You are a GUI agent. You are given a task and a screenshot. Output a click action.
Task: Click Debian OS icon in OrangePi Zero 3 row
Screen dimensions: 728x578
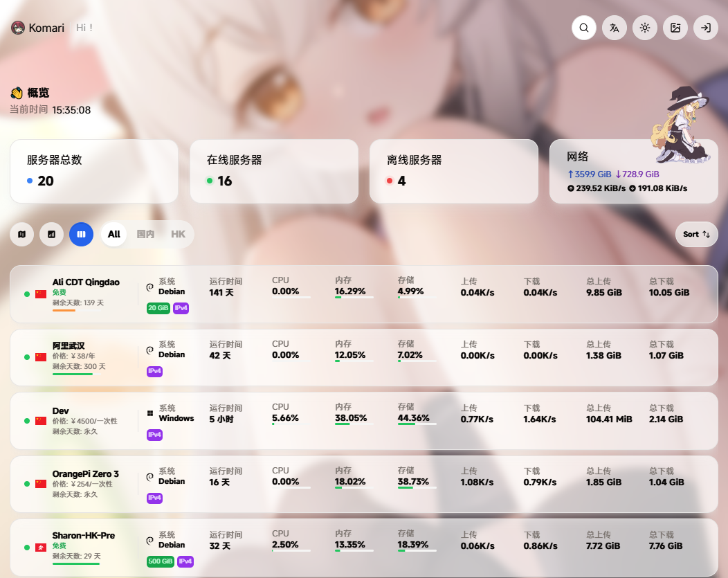tap(150, 477)
